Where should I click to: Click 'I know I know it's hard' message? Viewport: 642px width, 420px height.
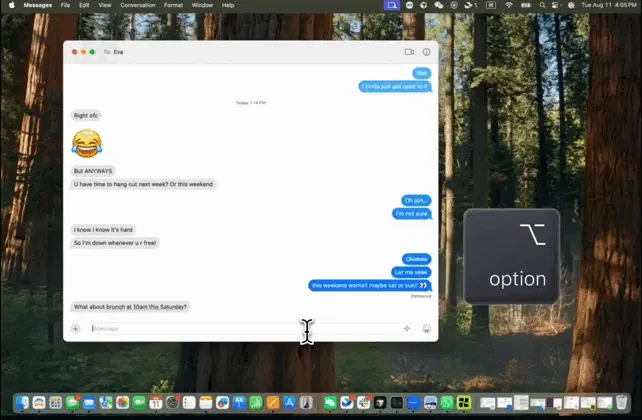coord(103,230)
